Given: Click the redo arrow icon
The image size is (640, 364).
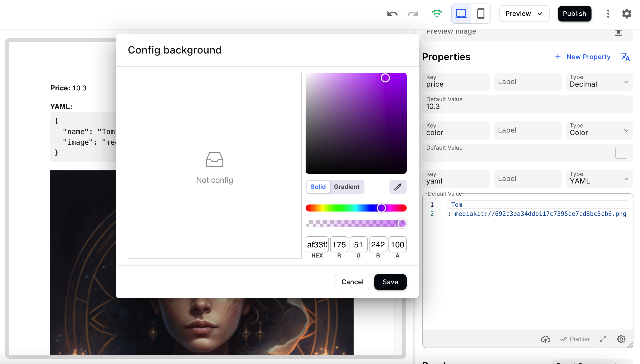Looking at the screenshot, I should (413, 14).
